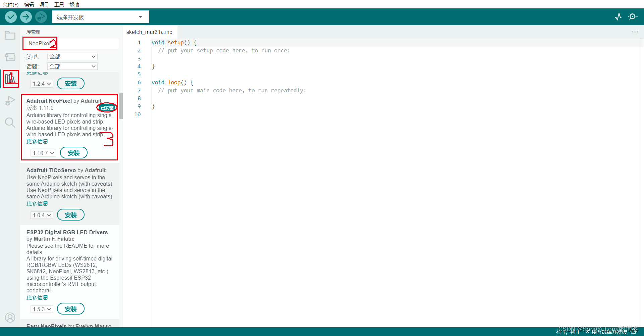Open 更多信息 link for ESP32 LED Drivers
Image resolution: width=644 pixels, height=336 pixels.
click(x=37, y=297)
